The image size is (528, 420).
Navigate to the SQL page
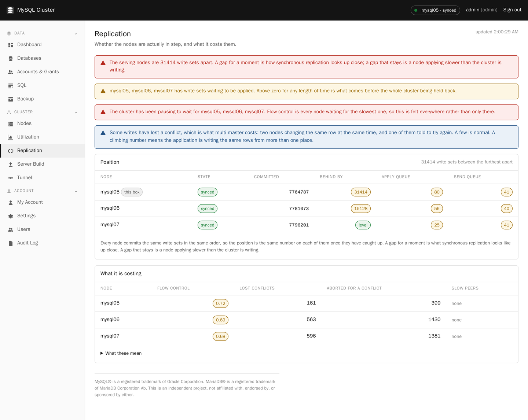click(43, 85)
